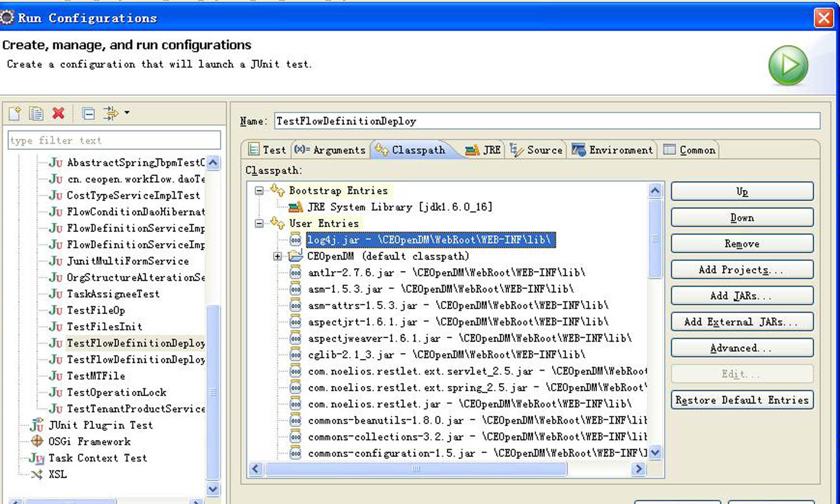Click the New launch configuration icon
Viewport: 840px width, 504px height.
coord(14,113)
